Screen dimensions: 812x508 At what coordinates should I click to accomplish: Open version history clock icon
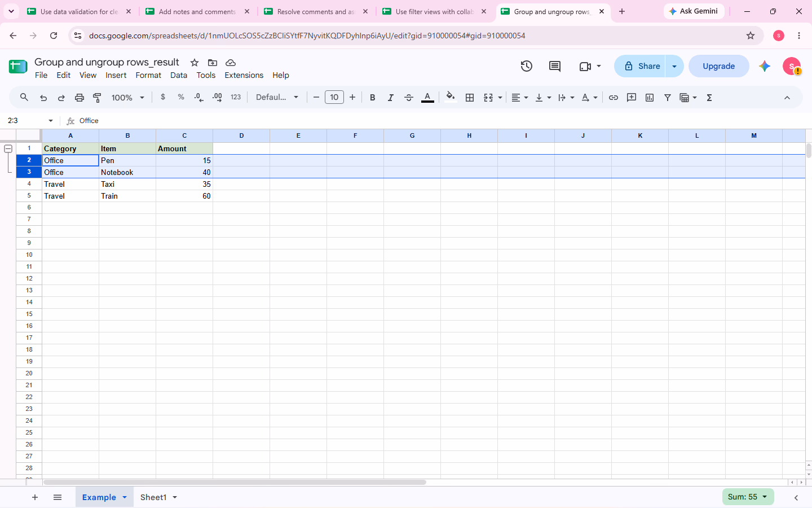pos(527,66)
